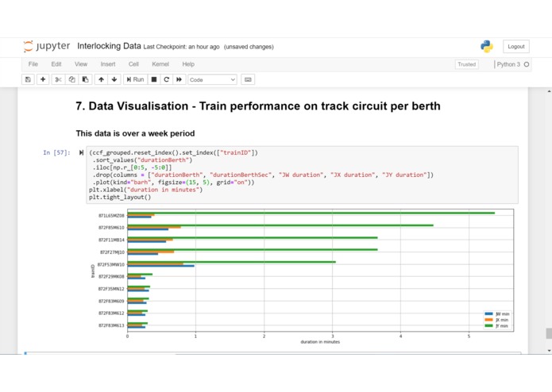Viewport: 552px width, 392px height.
Task: Click the JY min green legend swatch
Action: coord(488,325)
